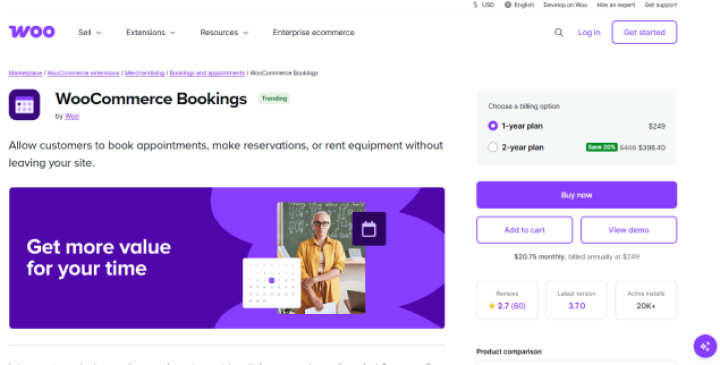Open Get support link
The height and width of the screenshot is (365, 720).
click(x=661, y=5)
